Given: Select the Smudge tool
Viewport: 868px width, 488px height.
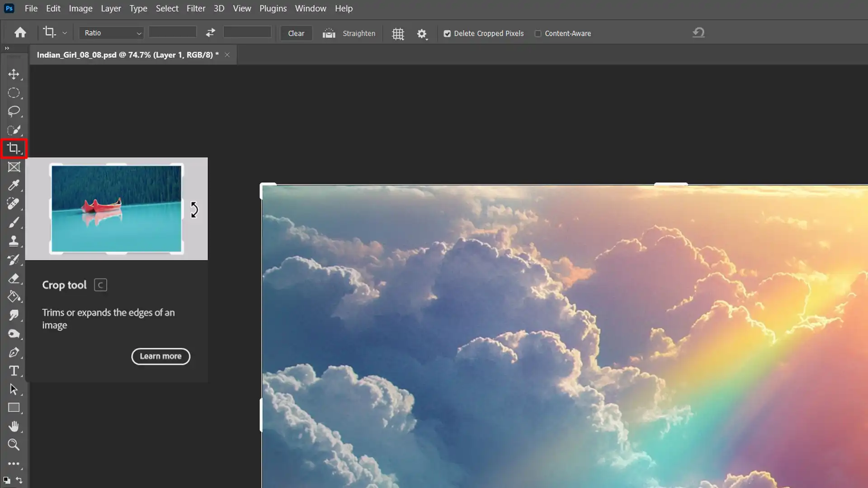Looking at the screenshot, I should [x=14, y=315].
